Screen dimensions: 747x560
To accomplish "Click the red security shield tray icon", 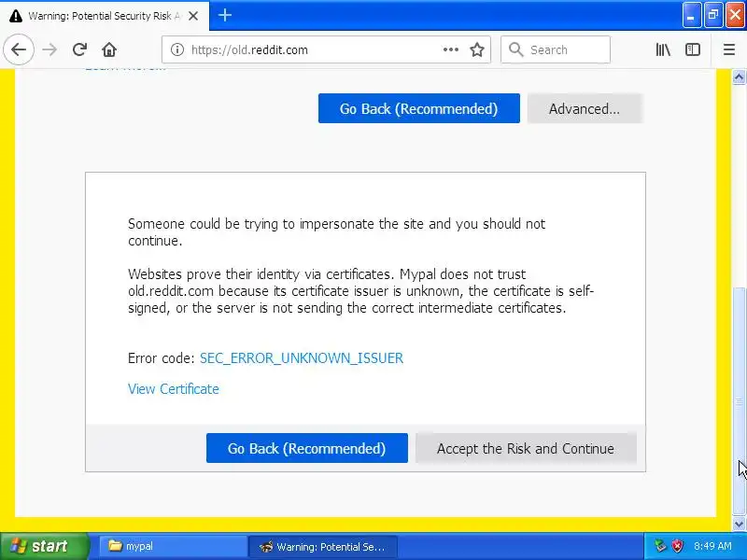I will [677, 546].
